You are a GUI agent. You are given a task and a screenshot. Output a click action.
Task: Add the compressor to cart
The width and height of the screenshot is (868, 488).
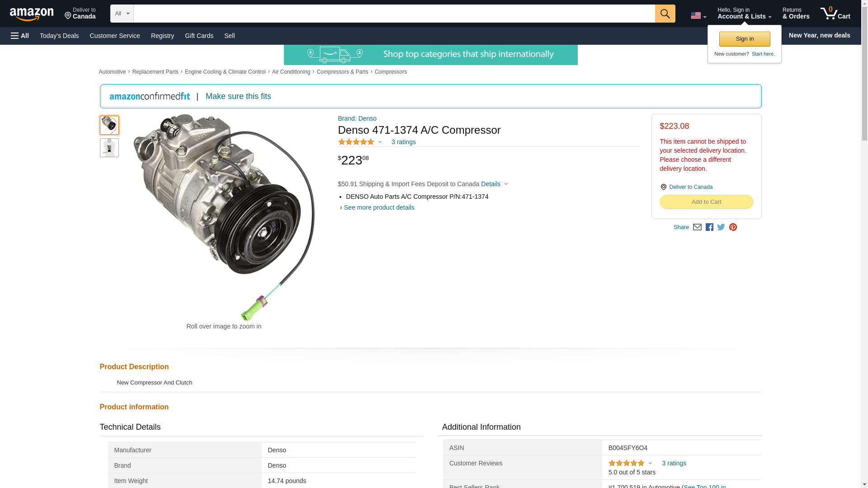[706, 202]
